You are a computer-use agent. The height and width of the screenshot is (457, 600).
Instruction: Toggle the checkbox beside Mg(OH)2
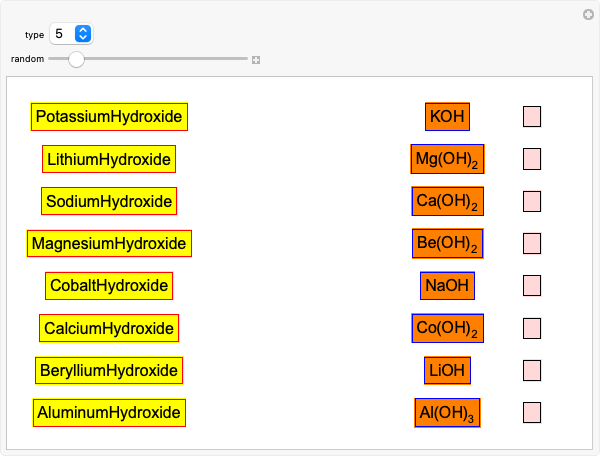[532, 159]
